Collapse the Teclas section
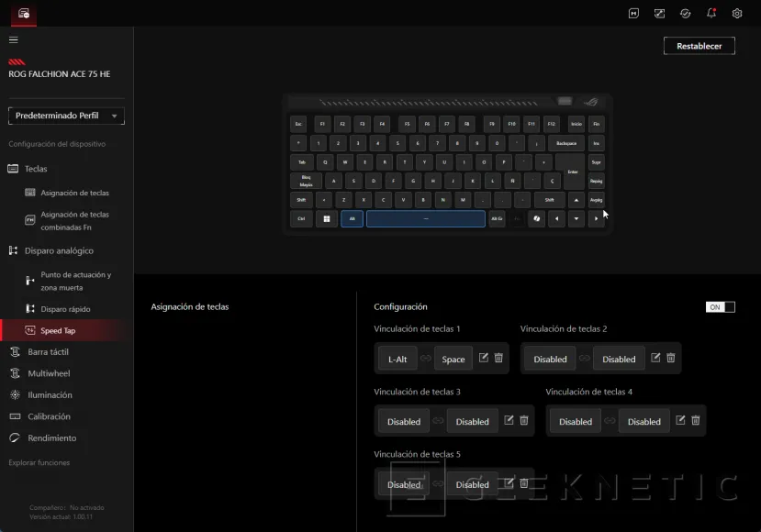 [x=36, y=169]
